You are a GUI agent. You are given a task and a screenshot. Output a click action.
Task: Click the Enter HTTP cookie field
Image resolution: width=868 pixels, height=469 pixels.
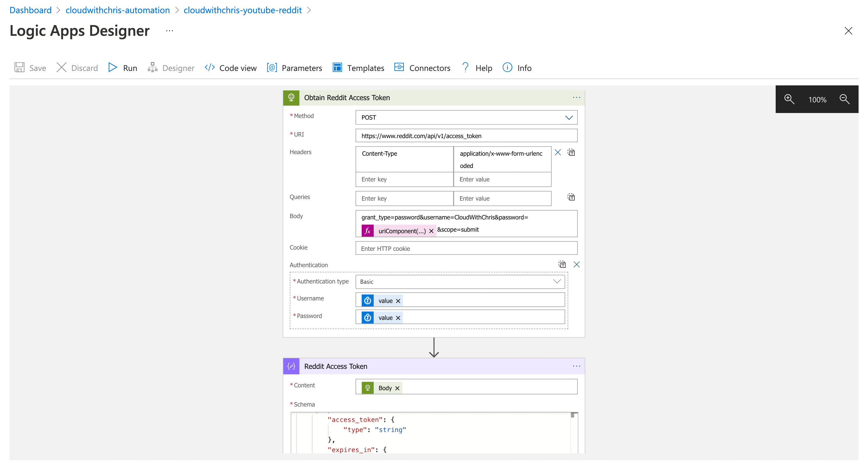(466, 248)
